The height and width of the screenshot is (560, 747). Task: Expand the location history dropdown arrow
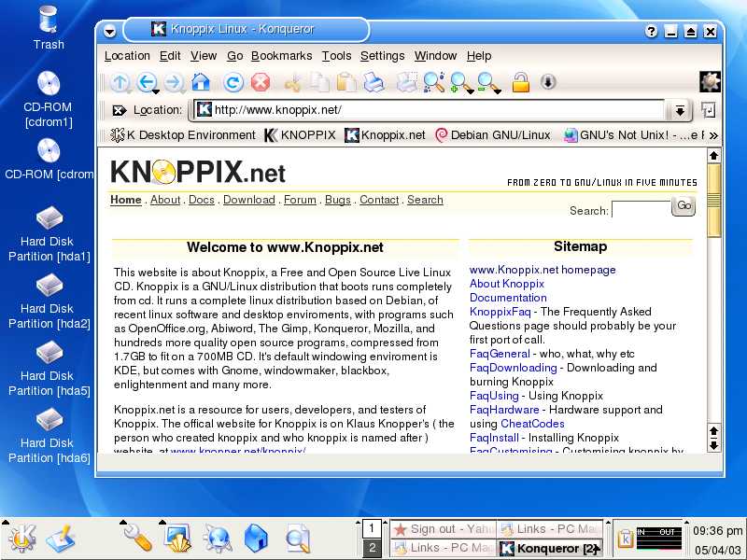(680, 110)
